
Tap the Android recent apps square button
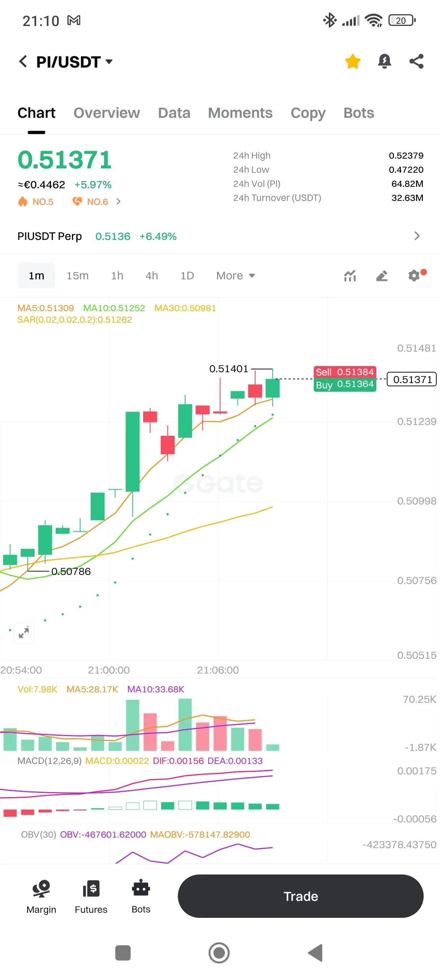[123, 953]
